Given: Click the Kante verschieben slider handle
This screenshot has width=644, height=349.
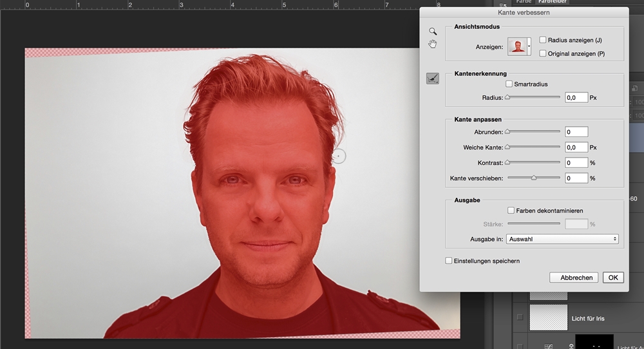Looking at the screenshot, I should point(534,178).
